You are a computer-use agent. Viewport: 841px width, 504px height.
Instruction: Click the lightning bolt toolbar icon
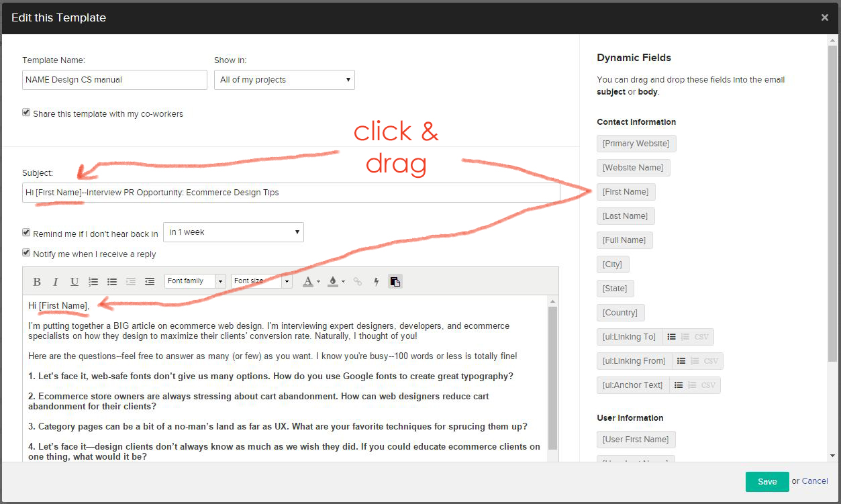[377, 282]
